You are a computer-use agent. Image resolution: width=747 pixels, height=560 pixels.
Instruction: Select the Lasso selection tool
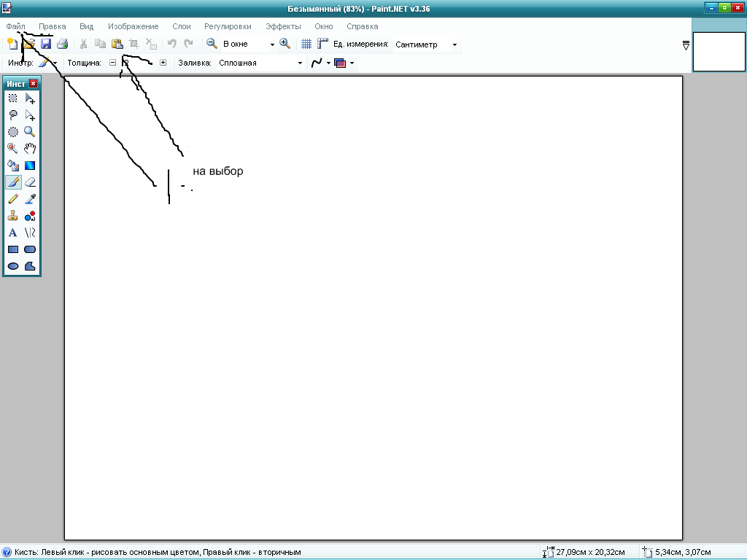pyautogui.click(x=13, y=115)
